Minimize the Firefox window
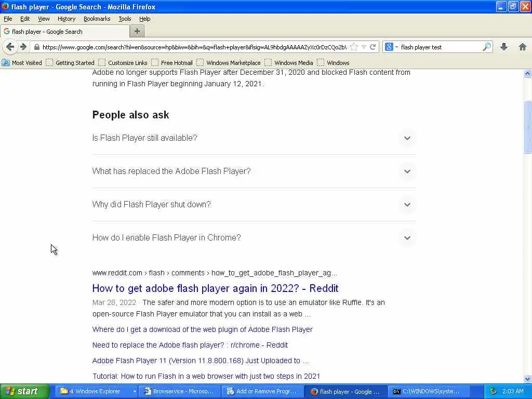This screenshot has height=399, width=532. (x=501, y=6)
